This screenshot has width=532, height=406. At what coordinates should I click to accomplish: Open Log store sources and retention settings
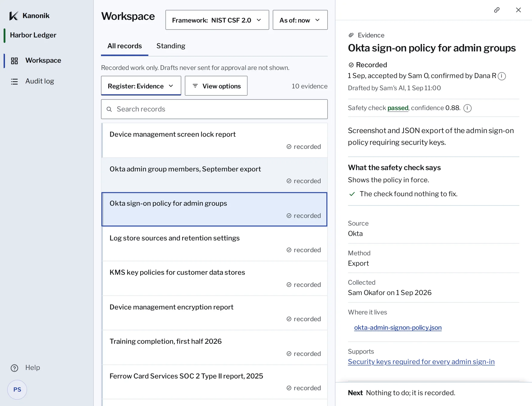(214, 244)
